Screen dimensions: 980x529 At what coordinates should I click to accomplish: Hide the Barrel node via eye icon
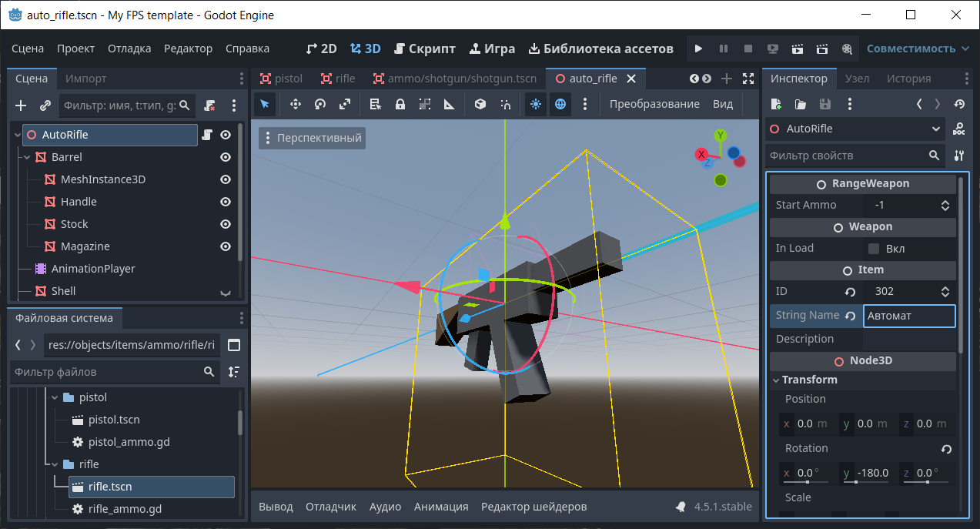click(226, 157)
